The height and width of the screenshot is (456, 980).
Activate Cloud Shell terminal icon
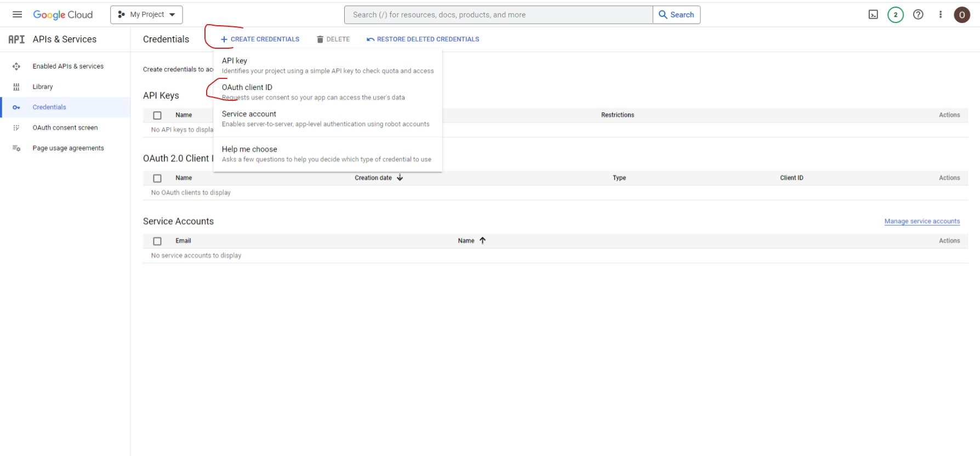coord(873,15)
